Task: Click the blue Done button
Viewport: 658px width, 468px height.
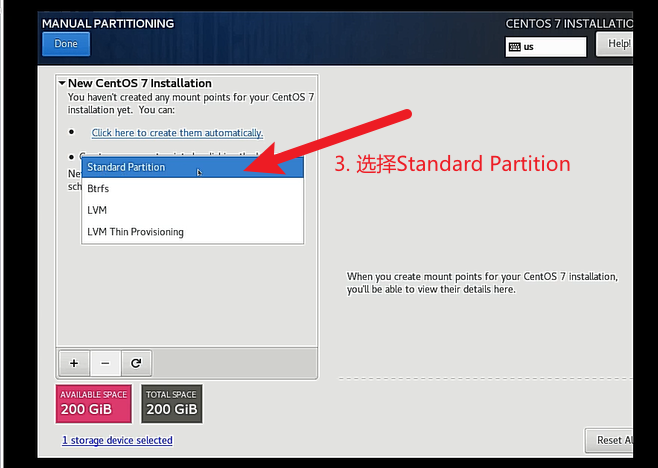Action: pos(66,44)
